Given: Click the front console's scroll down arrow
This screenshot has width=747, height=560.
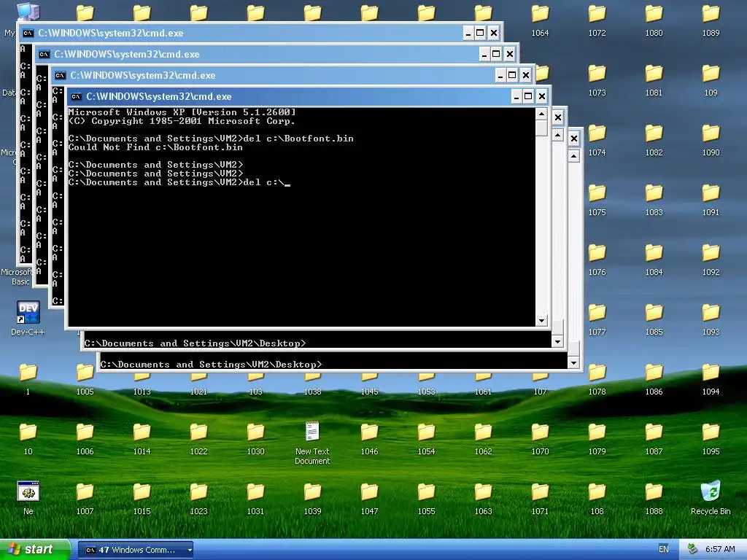Looking at the screenshot, I should (541, 321).
